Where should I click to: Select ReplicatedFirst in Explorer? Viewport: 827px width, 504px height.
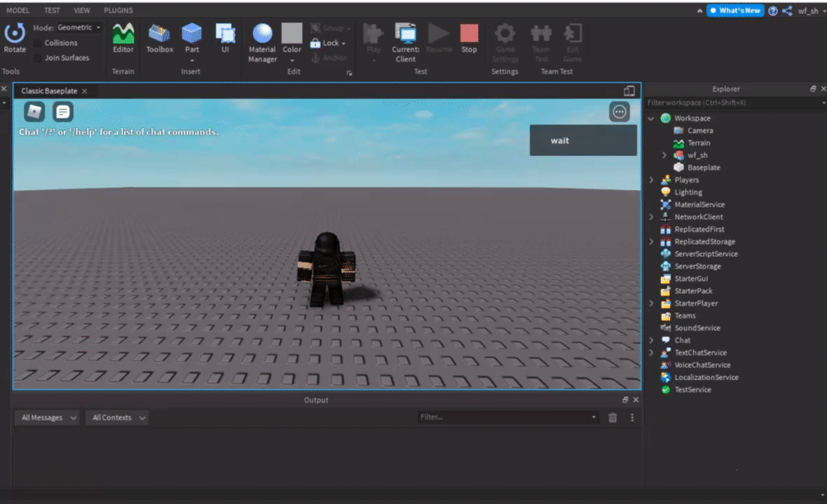coord(700,230)
